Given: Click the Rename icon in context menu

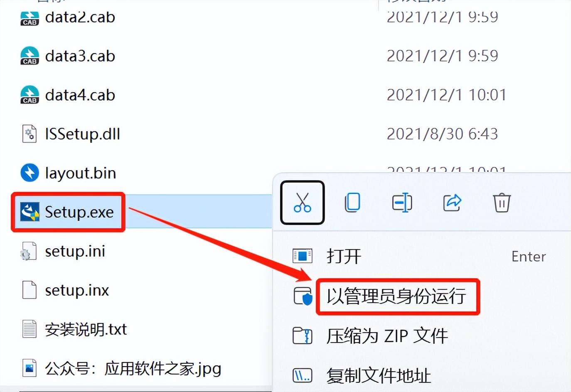Looking at the screenshot, I should (402, 203).
